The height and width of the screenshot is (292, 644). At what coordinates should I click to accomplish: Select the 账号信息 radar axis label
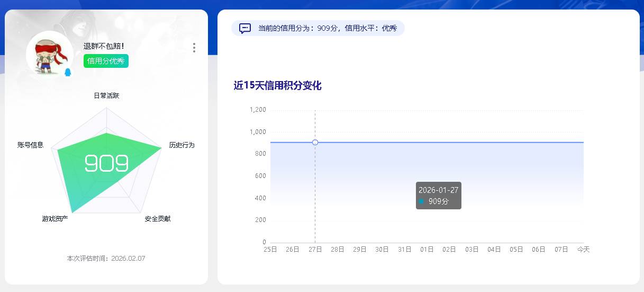(x=30, y=145)
